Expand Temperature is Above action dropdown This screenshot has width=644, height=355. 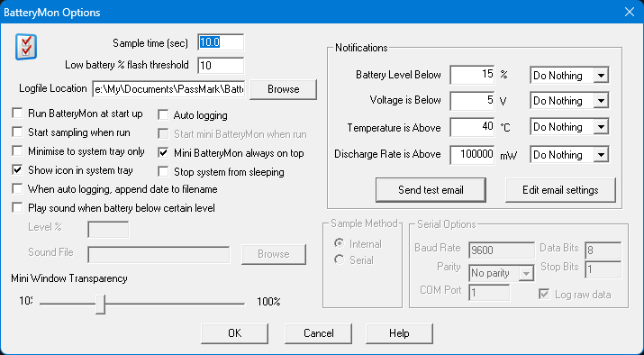[x=601, y=127]
